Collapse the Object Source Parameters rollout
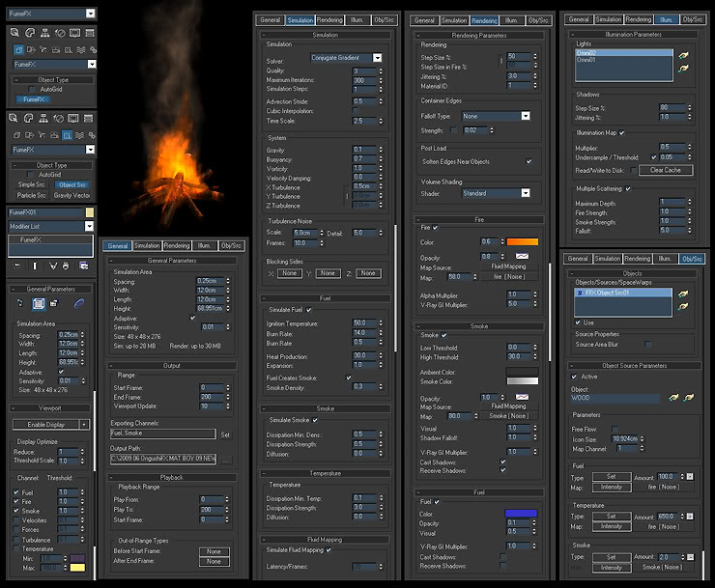 (x=634, y=366)
